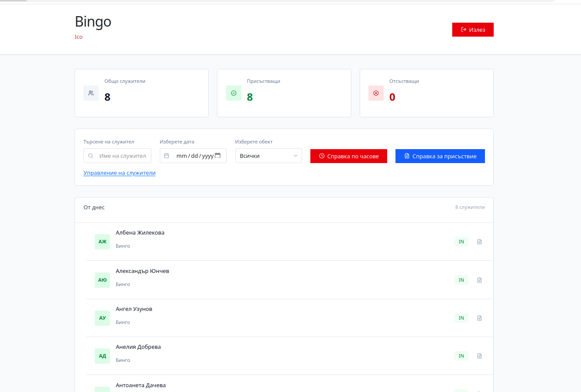Screen dimensions: 581x392
Task: Click the Присъстващи label
Action: coord(264,81)
